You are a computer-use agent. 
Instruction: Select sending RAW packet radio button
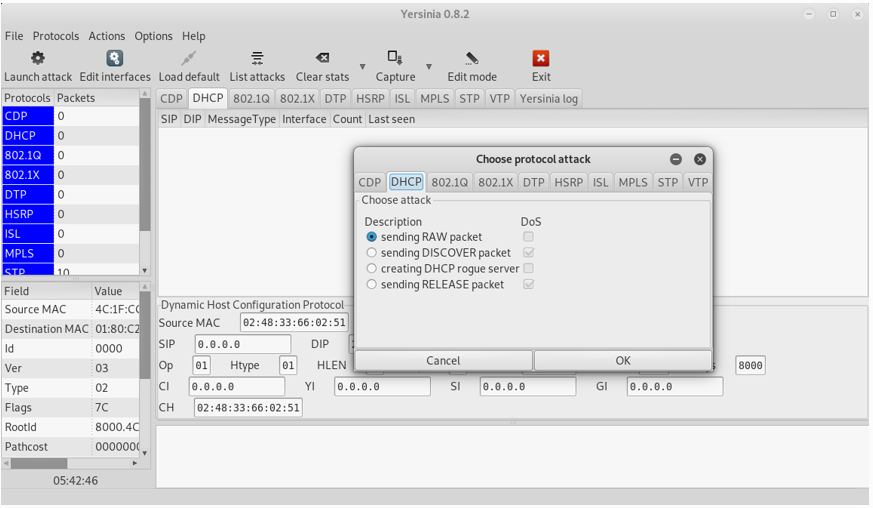click(371, 237)
